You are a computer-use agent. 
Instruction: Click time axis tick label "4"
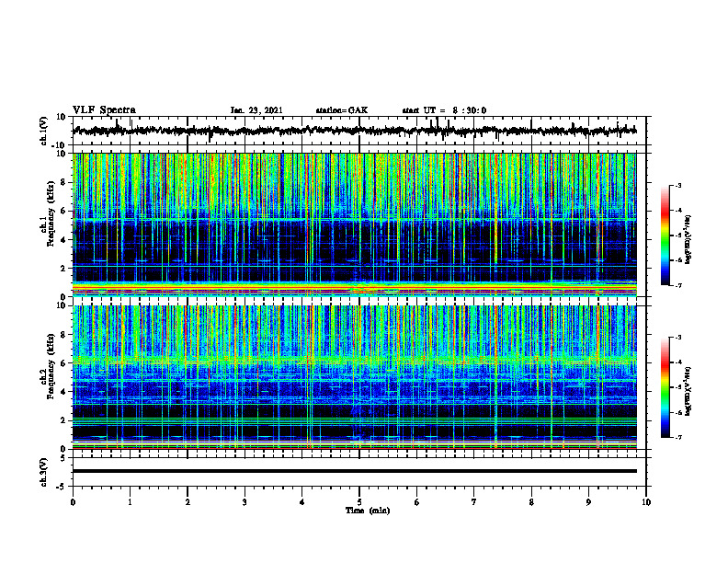302,502
